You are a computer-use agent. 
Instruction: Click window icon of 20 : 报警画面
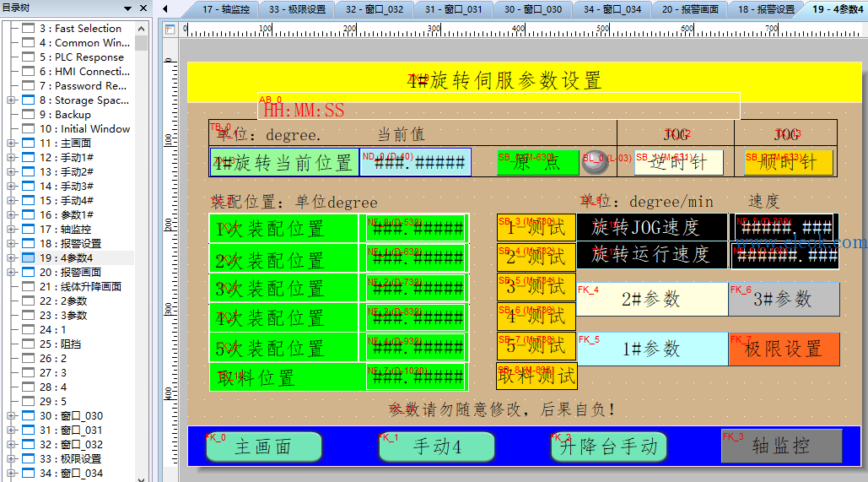28,273
